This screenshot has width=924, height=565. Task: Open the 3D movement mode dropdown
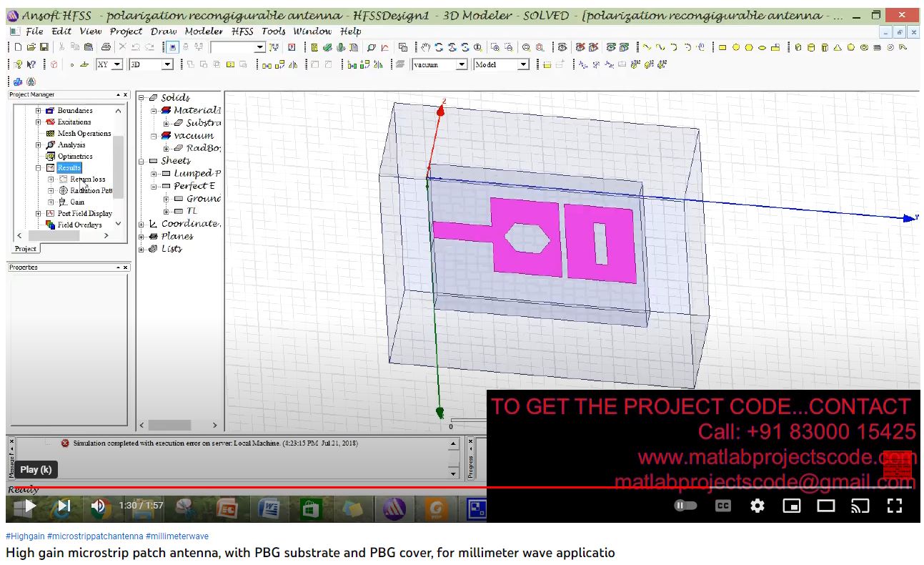point(168,64)
